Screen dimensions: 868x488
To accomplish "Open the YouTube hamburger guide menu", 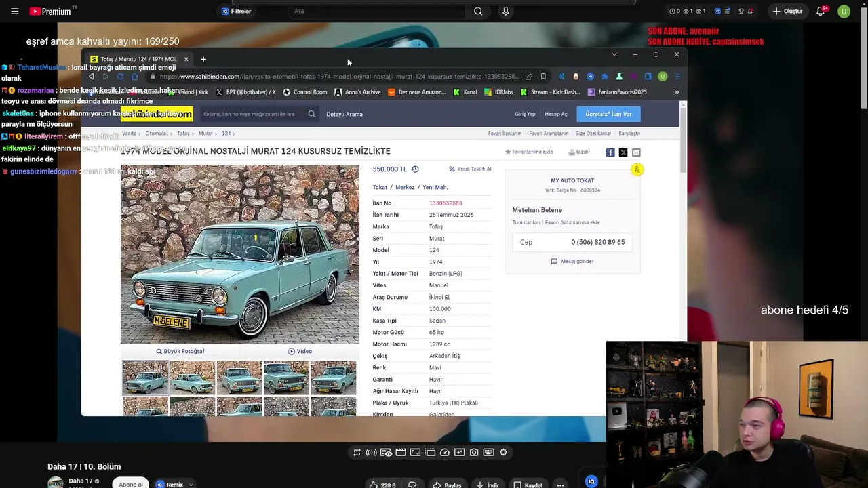I will 14,12.
